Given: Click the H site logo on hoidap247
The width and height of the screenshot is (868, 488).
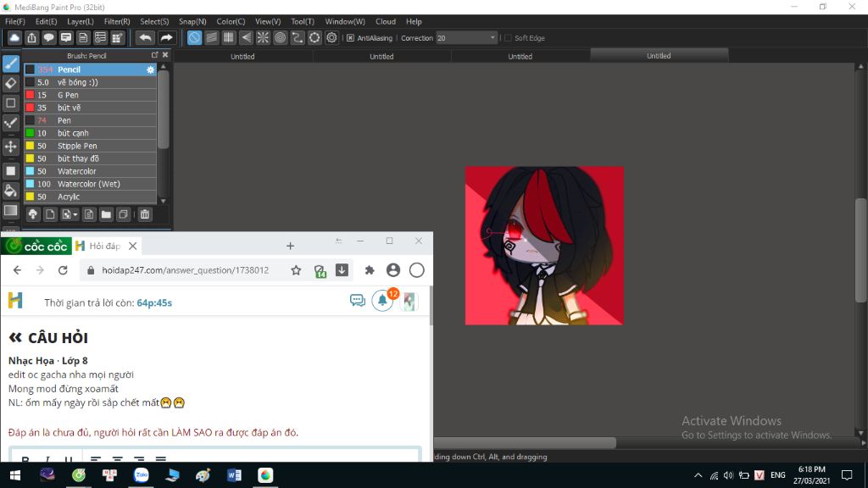Looking at the screenshot, I should 15,301.
